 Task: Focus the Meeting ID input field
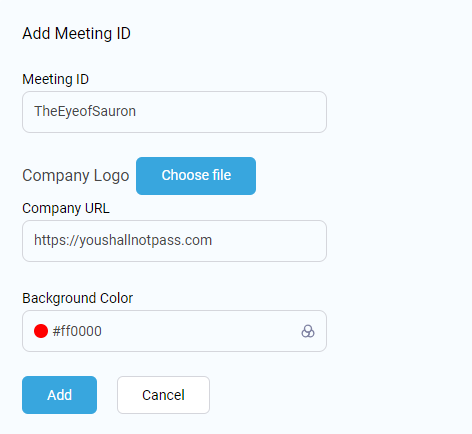tap(174, 112)
